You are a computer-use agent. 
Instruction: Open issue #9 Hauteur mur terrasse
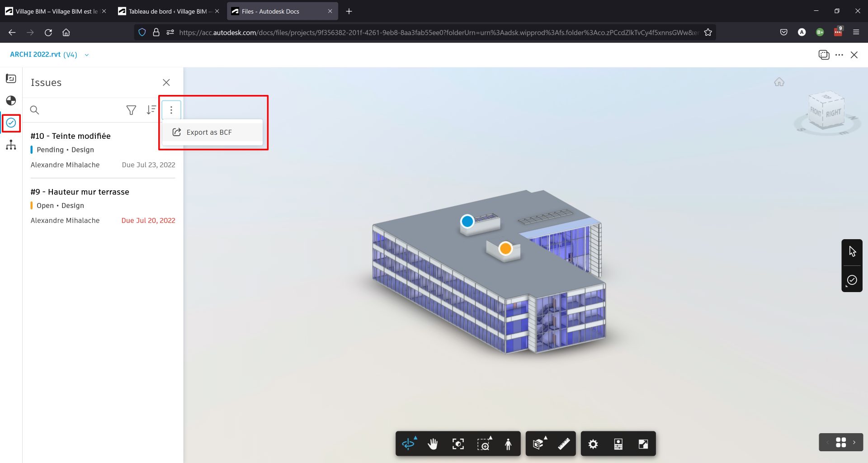[x=80, y=192]
